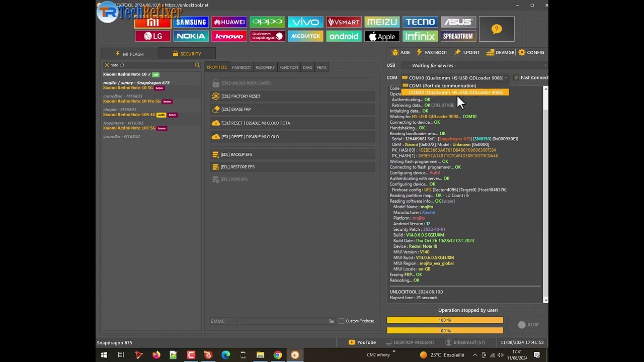Viewport: 644px width, 362px height.
Task: Open the ADB tool
Action: 400,52
